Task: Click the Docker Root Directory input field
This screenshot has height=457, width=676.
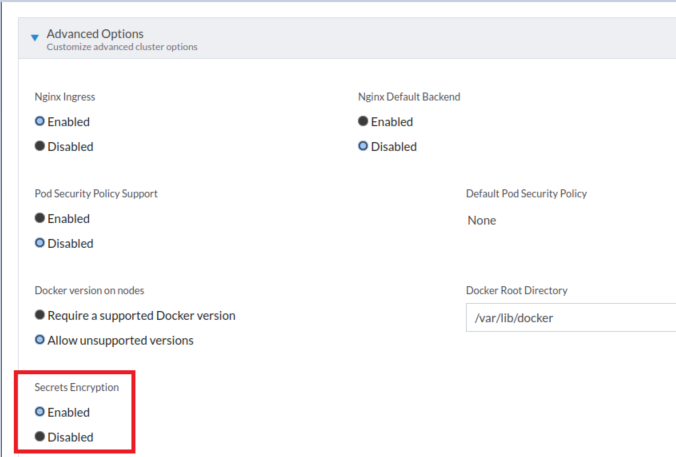Action: (570, 318)
